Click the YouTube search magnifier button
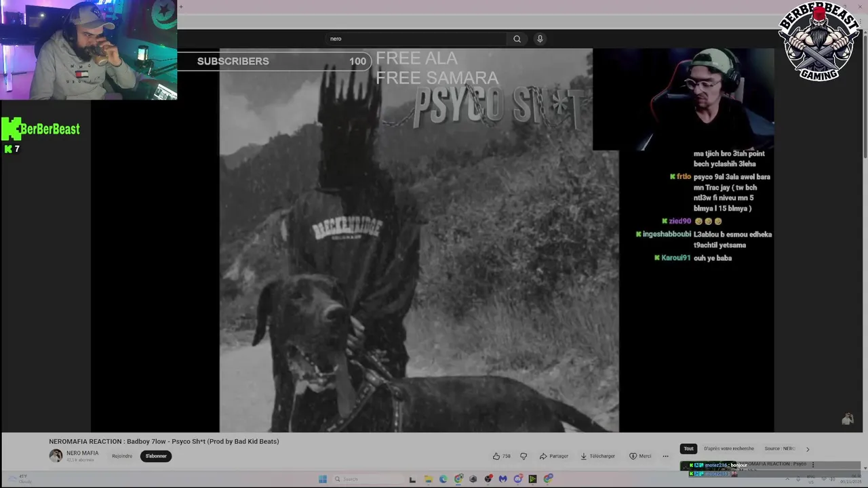 [517, 39]
